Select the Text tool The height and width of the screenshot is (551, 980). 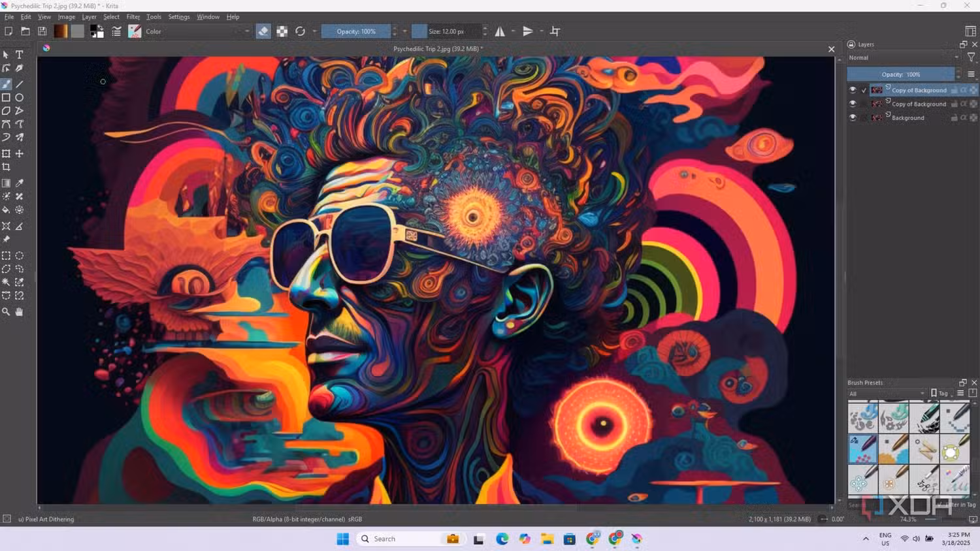point(19,54)
